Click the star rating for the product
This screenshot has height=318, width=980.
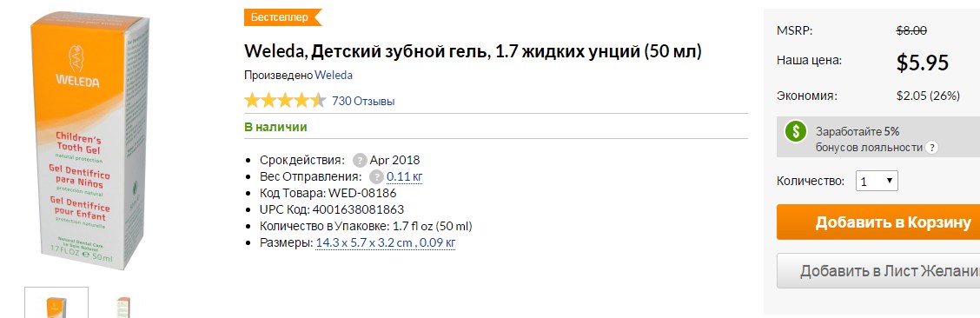[285, 101]
